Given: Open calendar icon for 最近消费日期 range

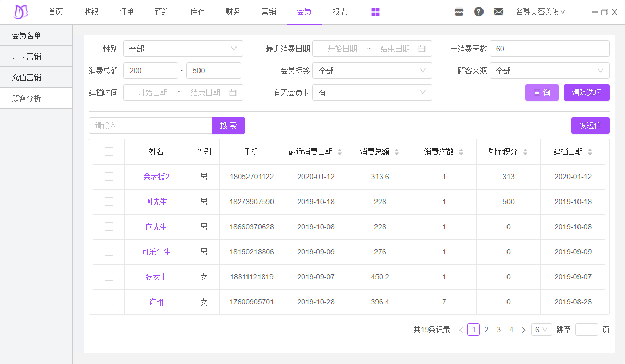Looking at the screenshot, I should [x=422, y=49].
